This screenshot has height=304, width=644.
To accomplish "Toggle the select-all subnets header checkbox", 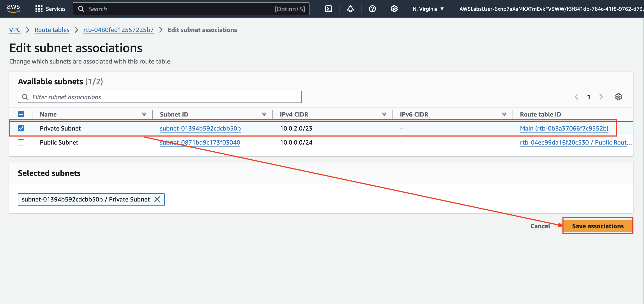I will pyautogui.click(x=21, y=114).
